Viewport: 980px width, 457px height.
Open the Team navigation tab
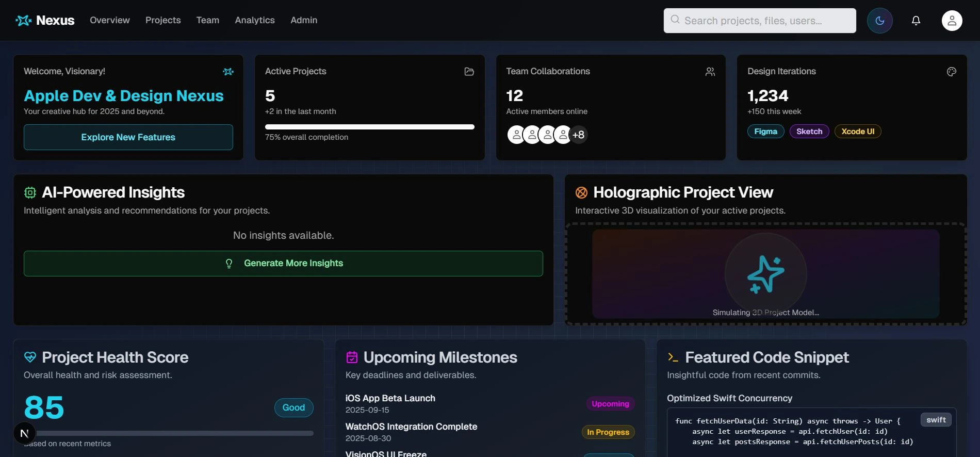point(208,20)
